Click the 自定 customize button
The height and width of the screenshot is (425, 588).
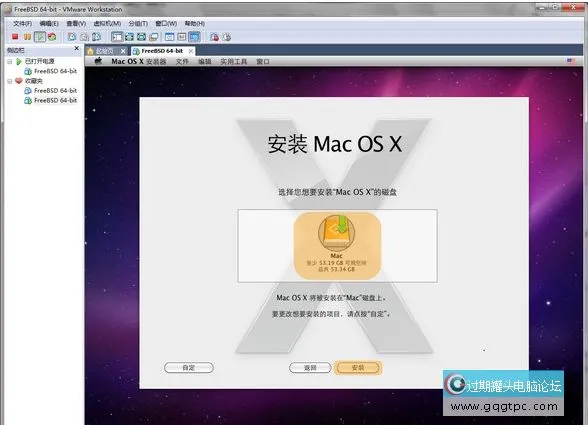pos(189,368)
